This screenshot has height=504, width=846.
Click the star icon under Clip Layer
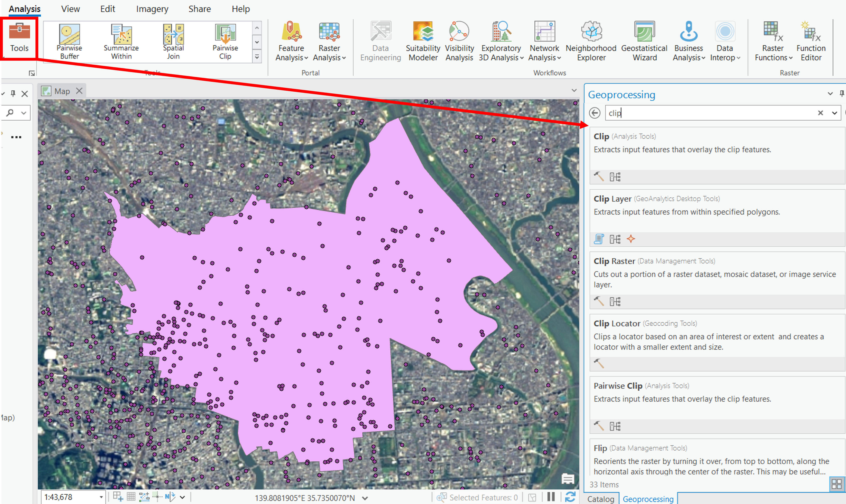coord(631,239)
